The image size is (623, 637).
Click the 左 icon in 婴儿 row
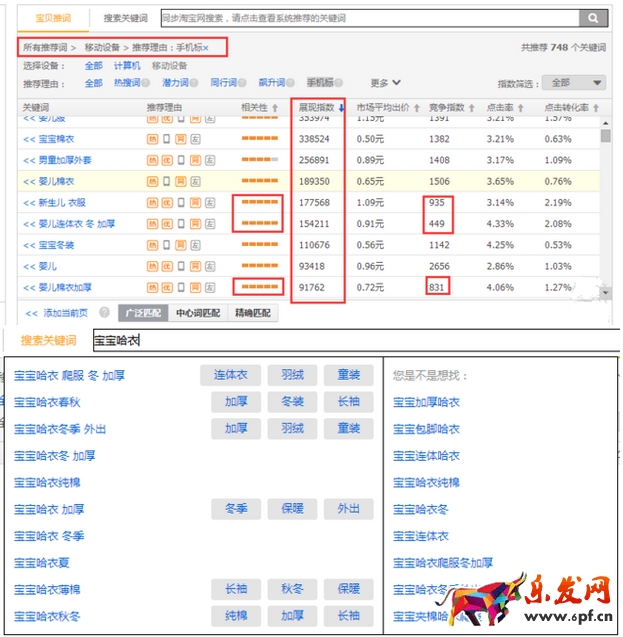tap(210, 266)
